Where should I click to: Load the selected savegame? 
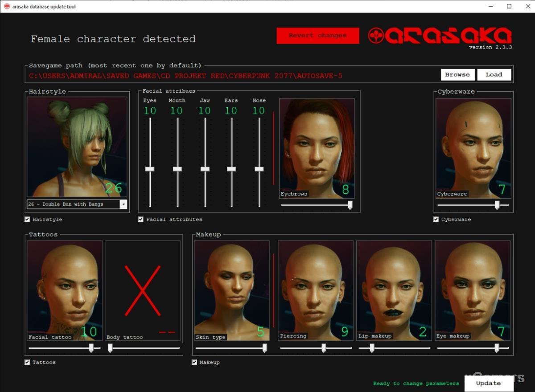(494, 74)
